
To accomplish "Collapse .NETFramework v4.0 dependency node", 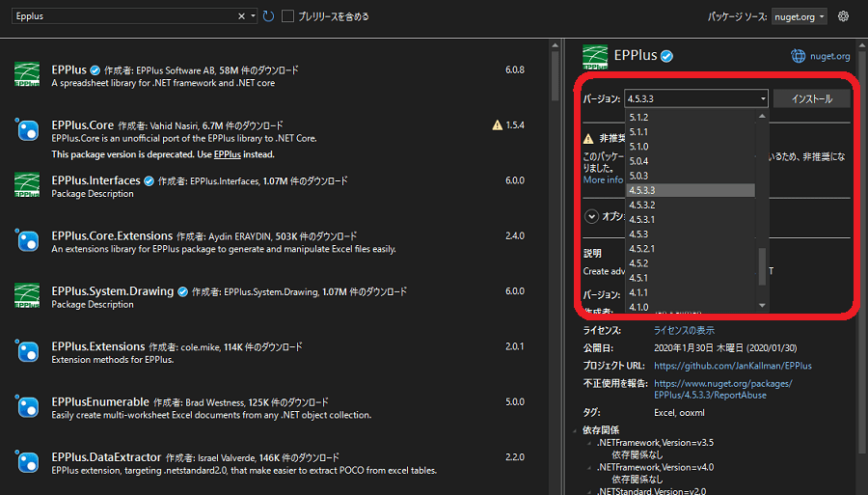I will click(589, 467).
